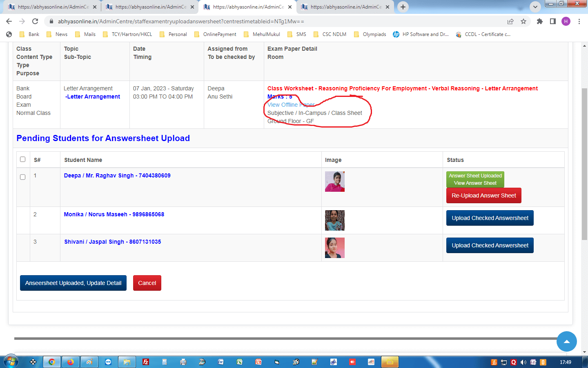Click the share page icon in address bar
This screenshot has width=588, height=368.
[510, 21]
